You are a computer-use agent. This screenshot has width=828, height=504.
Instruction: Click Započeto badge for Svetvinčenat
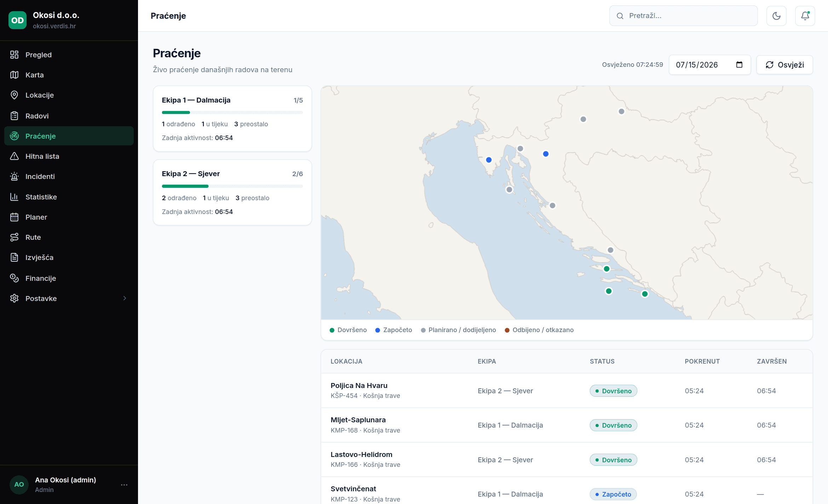613,494
